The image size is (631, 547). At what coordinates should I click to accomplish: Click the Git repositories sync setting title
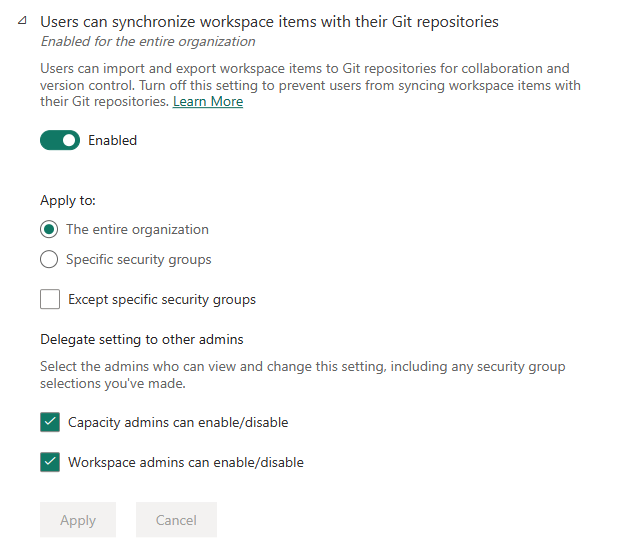point(269,21)
